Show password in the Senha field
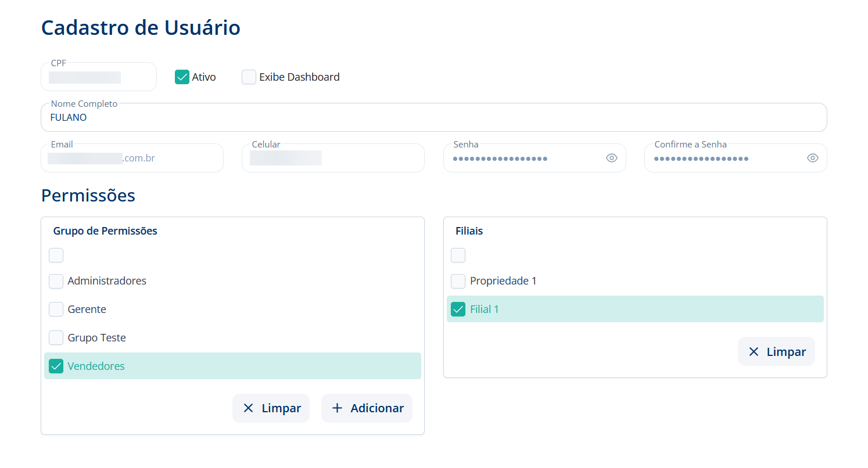The width and height of the screenshot is (868, 468). [611, 158]
